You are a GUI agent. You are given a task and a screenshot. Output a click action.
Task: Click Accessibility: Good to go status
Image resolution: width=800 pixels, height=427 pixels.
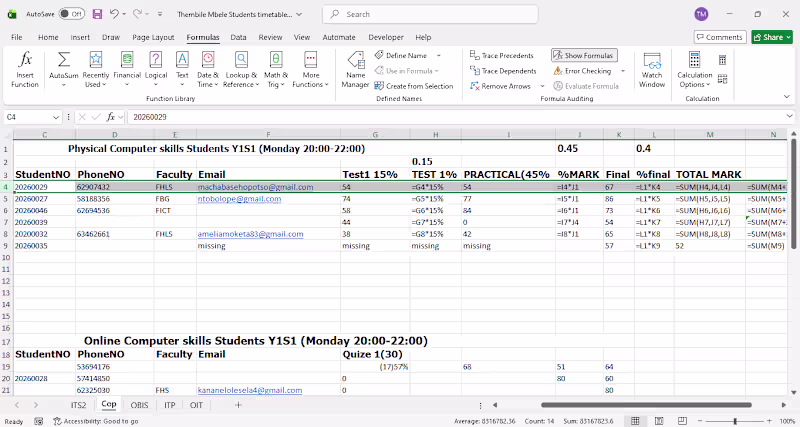pyautogui.click(x=96, y=421)
